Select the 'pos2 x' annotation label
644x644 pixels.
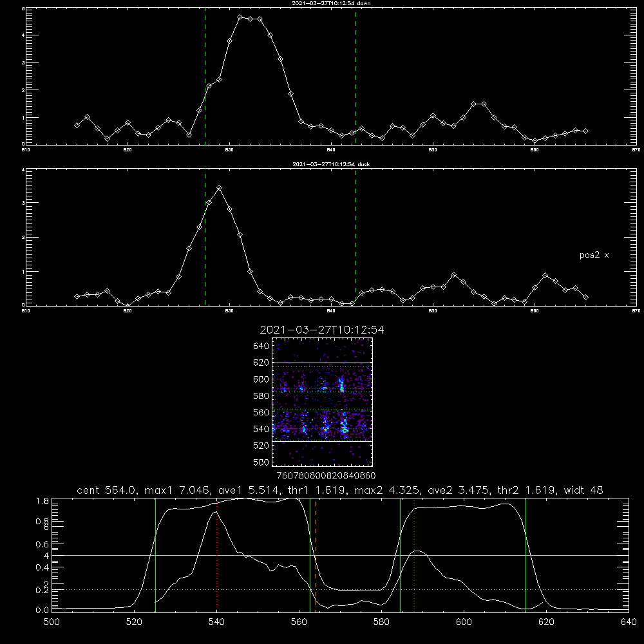tap(594, 255)
